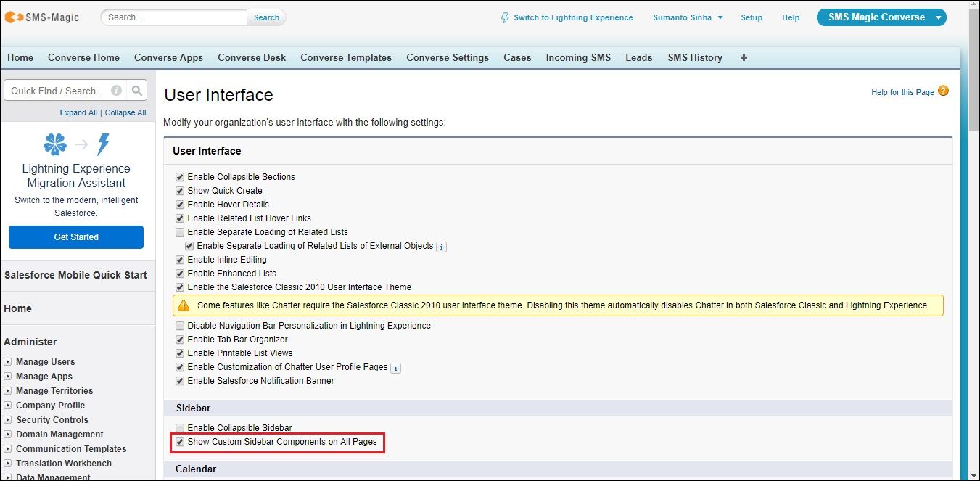The height and width of the screenshot is (481, 980).
Task: Click the Search button
Action: 266,17
